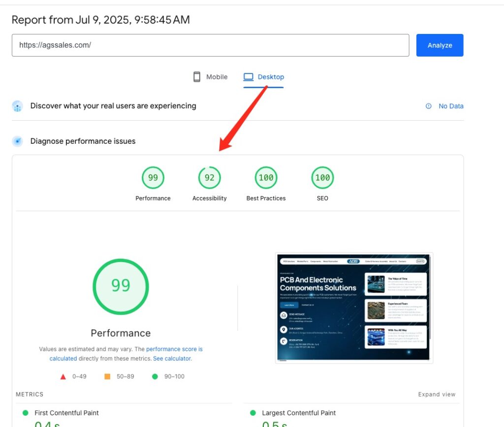Click the Mobile device icon

coord(196,76)
